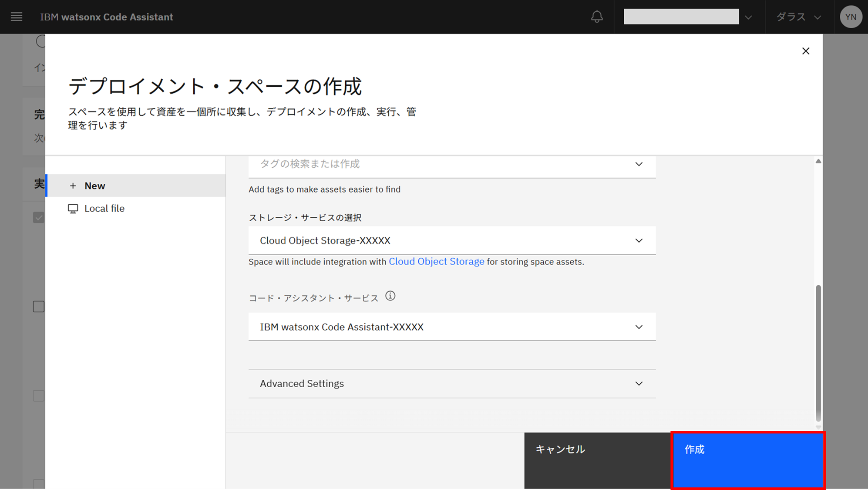Select the Local file tab
868x490 pixels.
click(x=136, y=209)
